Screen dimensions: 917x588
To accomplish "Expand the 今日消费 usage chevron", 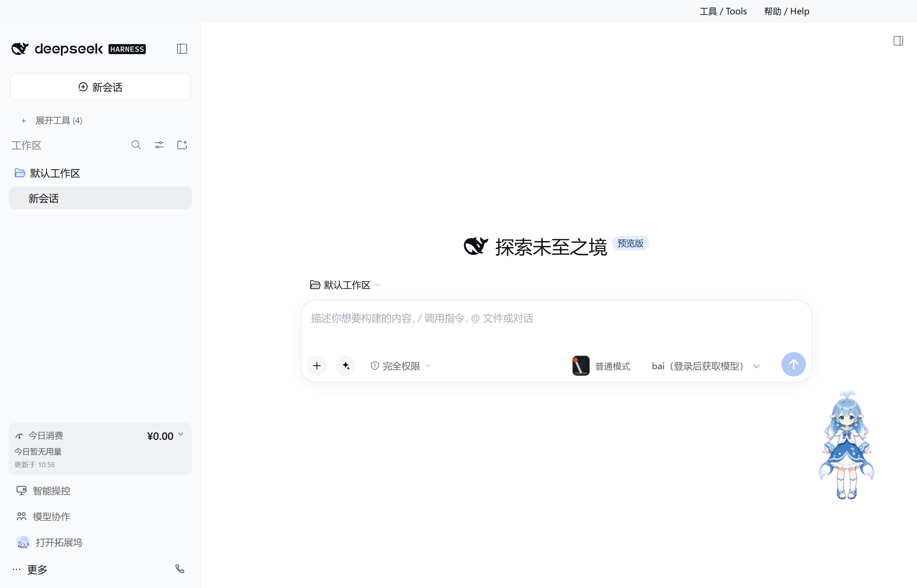I will pos(181,434).
